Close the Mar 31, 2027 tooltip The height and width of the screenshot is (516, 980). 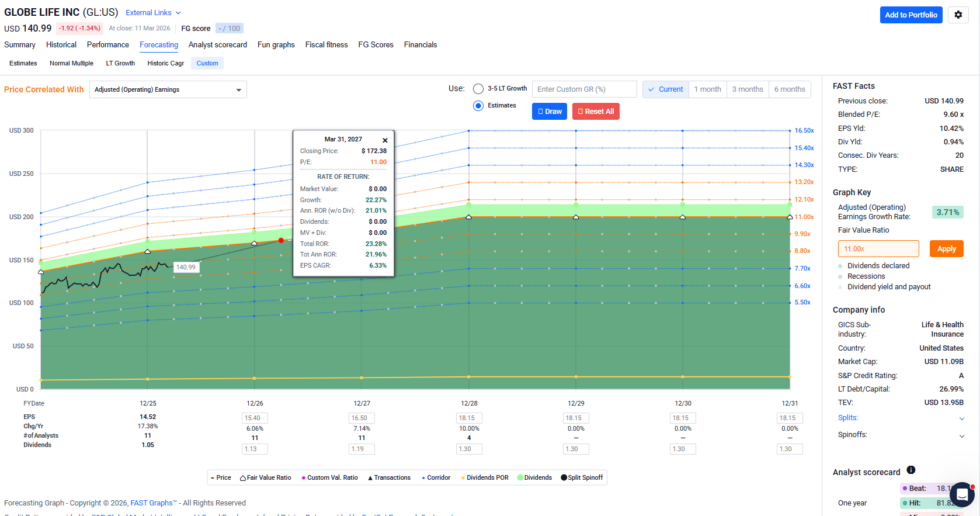[385, 140]
